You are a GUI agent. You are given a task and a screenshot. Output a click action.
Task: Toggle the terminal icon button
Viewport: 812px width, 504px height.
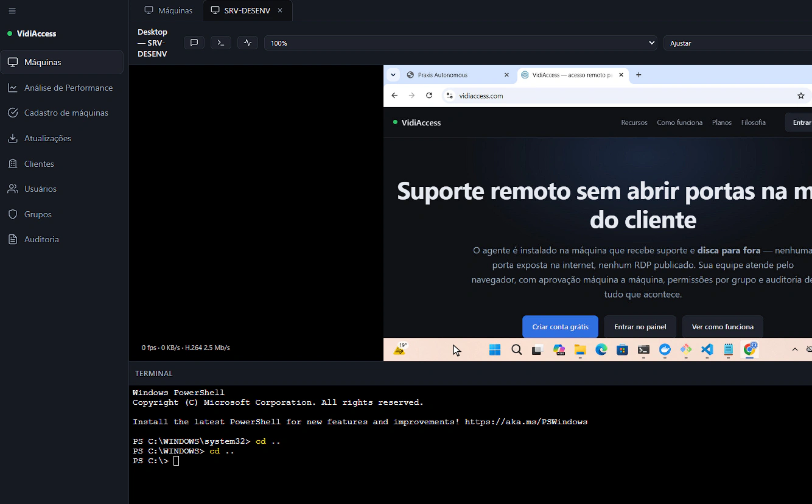pyautogui.click(x=221, y=43)
